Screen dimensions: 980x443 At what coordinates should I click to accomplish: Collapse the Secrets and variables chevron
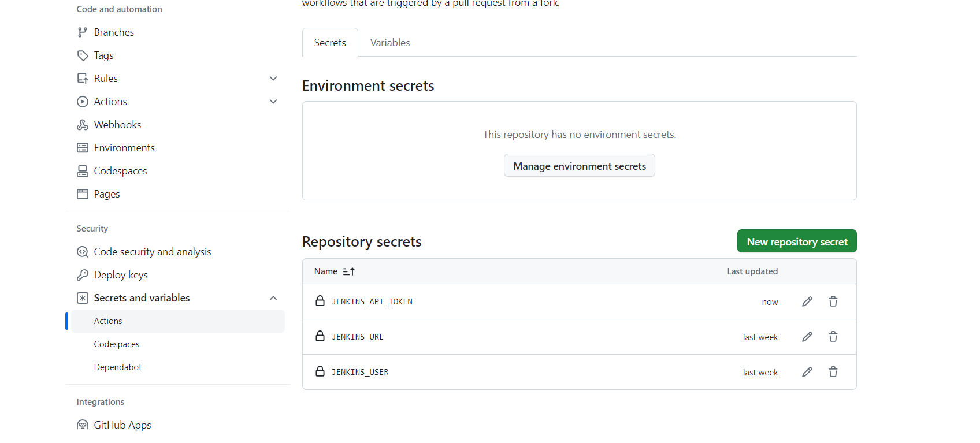pos(273,298)
